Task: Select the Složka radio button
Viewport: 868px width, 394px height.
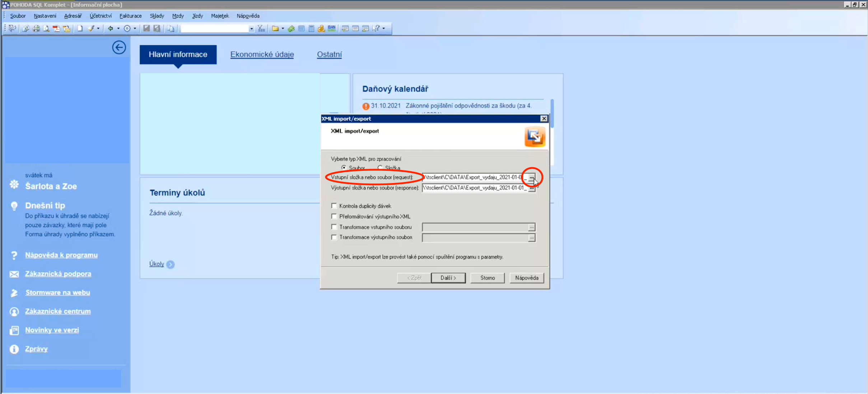Action: point(380,168)
